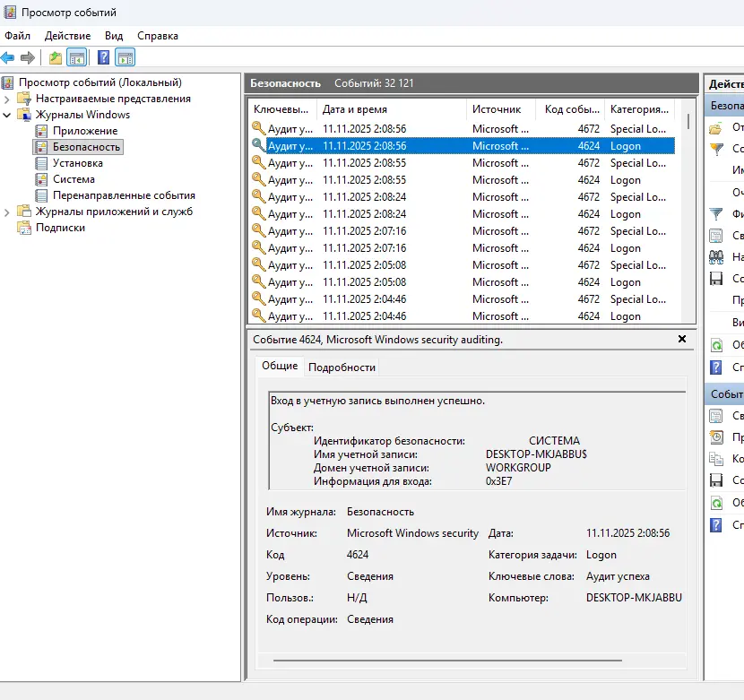Open the Действие menu
The width and height of the screenshot is (744, 700).
point(66,36)
